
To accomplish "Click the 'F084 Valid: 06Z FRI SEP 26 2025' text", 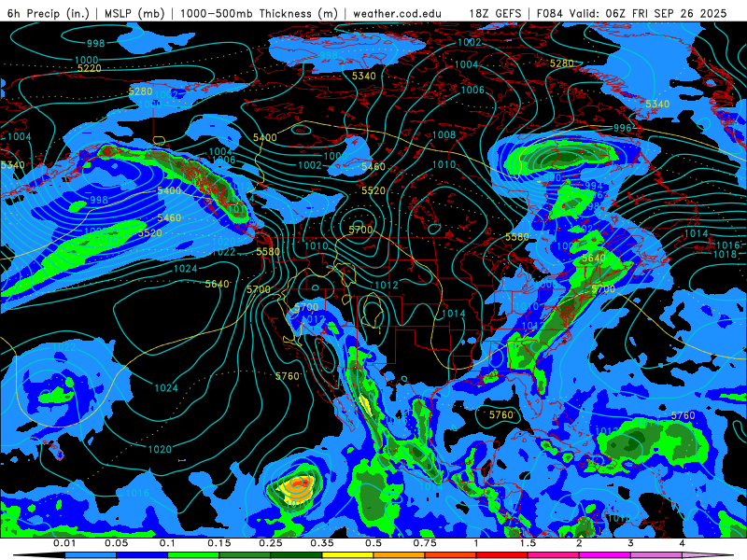I will click(632, 13).
